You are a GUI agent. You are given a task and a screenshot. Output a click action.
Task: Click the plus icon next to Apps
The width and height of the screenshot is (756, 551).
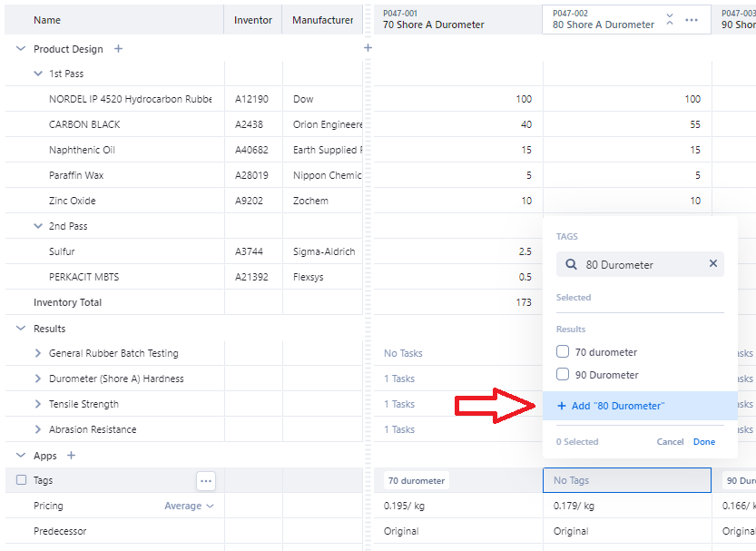pyautogui.click(x=72, y=456)
